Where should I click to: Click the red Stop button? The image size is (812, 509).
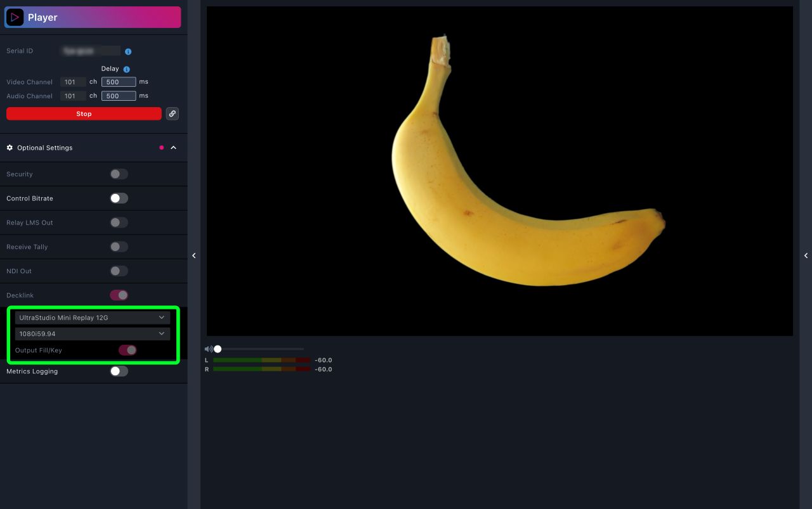point(84,113)
